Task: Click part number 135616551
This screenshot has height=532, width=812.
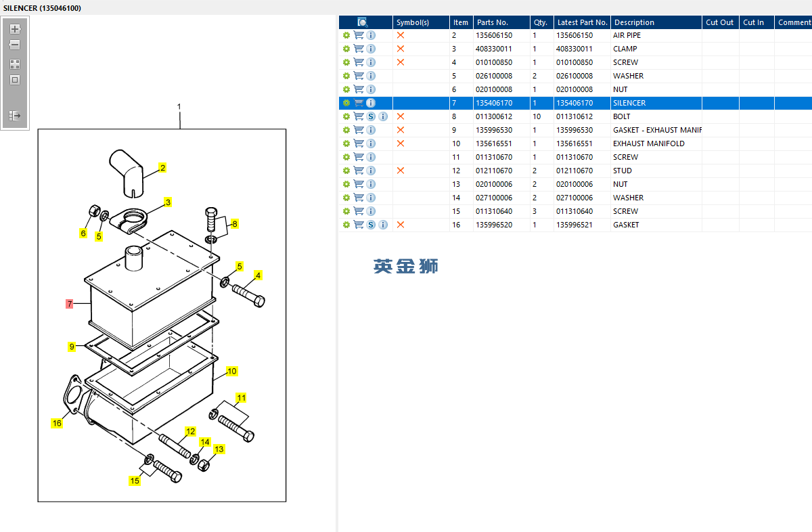Action: (x=494, y=143)
